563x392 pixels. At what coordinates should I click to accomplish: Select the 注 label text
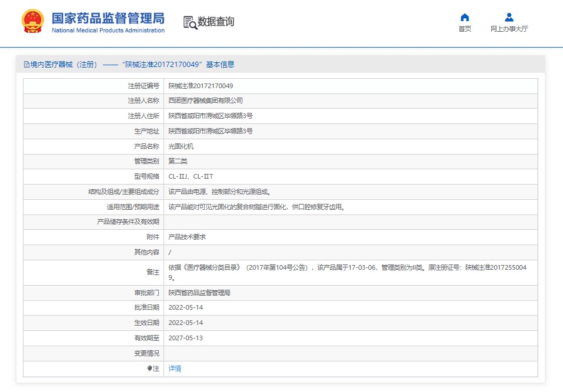click(x=156, y=368)
